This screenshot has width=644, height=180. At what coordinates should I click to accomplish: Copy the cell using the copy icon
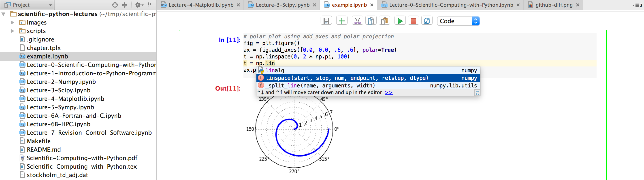coord(371,21)
